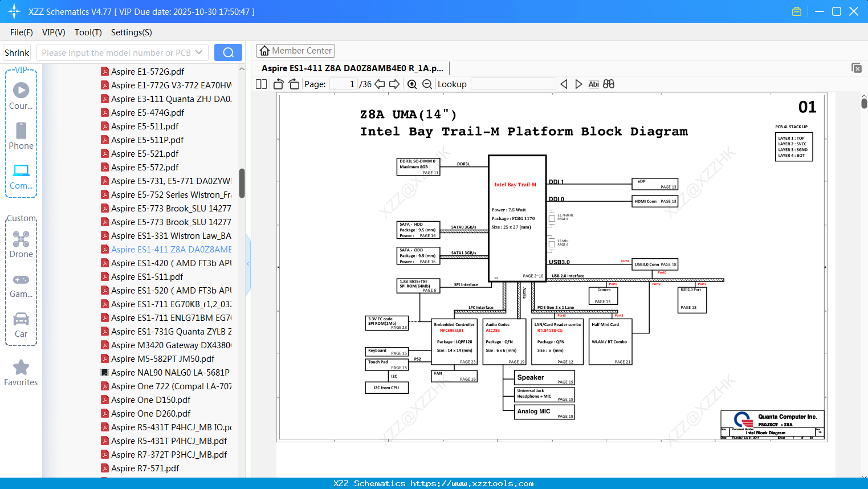Rotate the page clockwise
The image size is (868, 489).
point(294,84)
